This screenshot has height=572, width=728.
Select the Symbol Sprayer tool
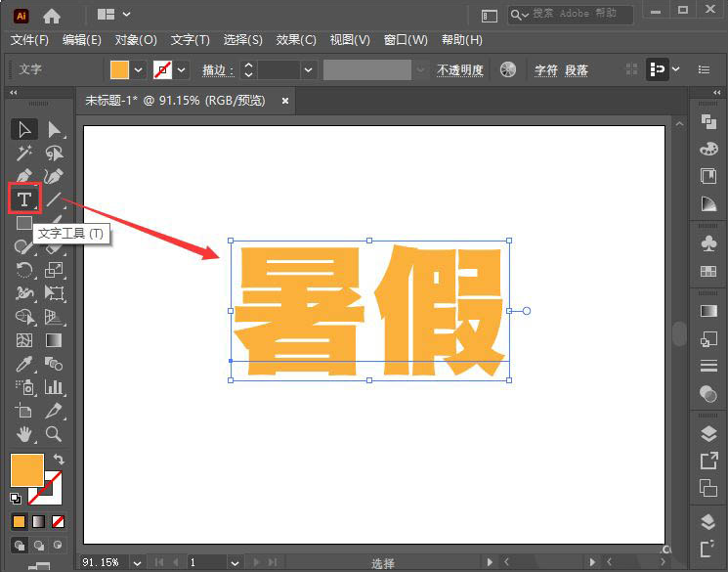tap(24, 387)
